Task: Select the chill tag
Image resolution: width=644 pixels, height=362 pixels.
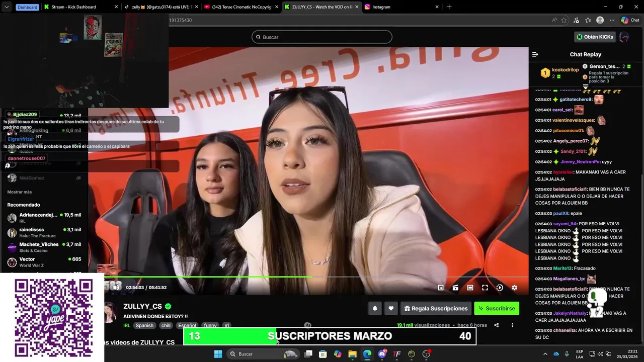Action: tap(166, 325)
